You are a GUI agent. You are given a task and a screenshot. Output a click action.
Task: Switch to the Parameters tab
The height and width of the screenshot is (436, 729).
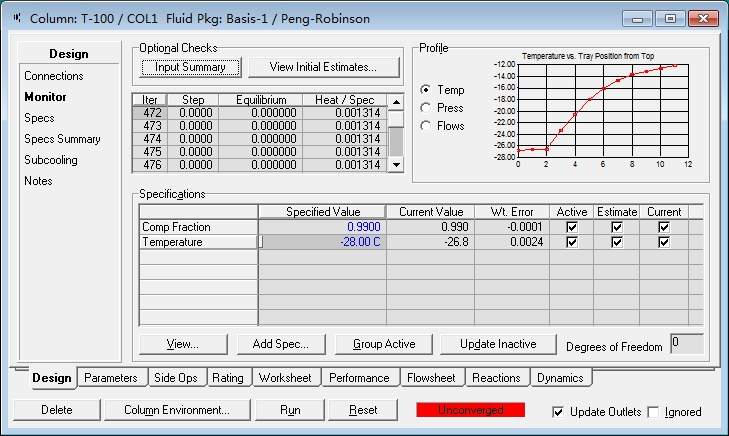pyautogui.click(x=111, y=378)
